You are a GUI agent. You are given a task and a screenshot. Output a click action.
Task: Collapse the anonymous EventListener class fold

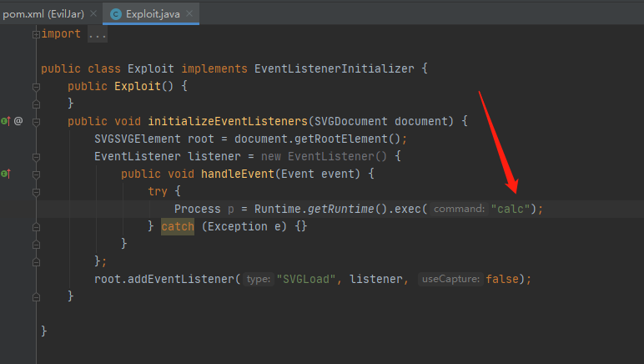click(36, 157)
